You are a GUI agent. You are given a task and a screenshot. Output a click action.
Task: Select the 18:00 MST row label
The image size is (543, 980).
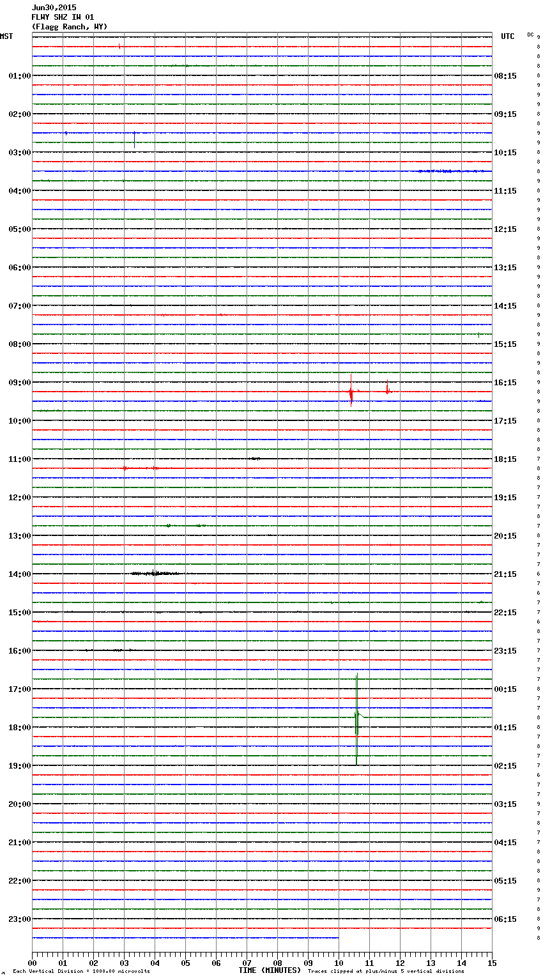[x=20, y=728]
